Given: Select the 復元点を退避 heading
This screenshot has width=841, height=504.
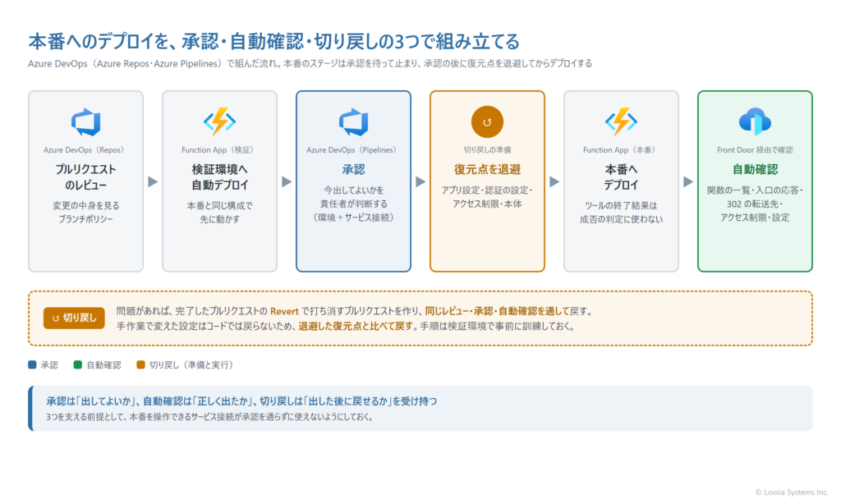Looking at the screenshot, I should click(487, 169).
